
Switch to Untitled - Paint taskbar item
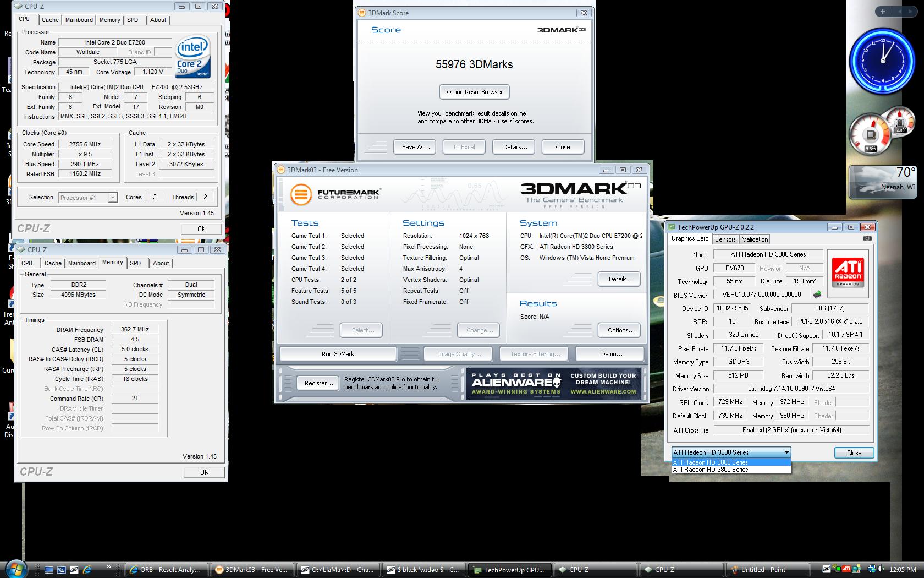pyautogui.click(x=768, y=570)
